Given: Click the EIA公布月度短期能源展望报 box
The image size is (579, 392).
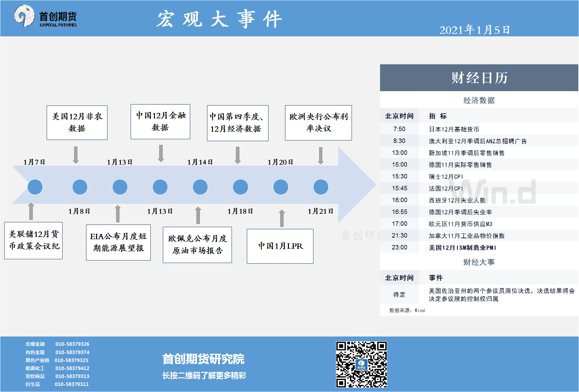Looking at the screenshot, I should [x=118, y=242].
